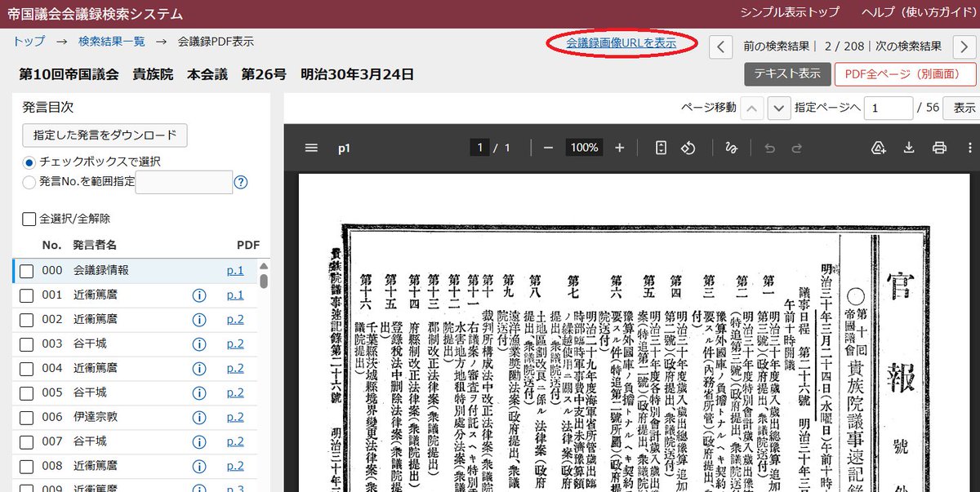Open the PDF viewer more-options menu

point(969,148)
